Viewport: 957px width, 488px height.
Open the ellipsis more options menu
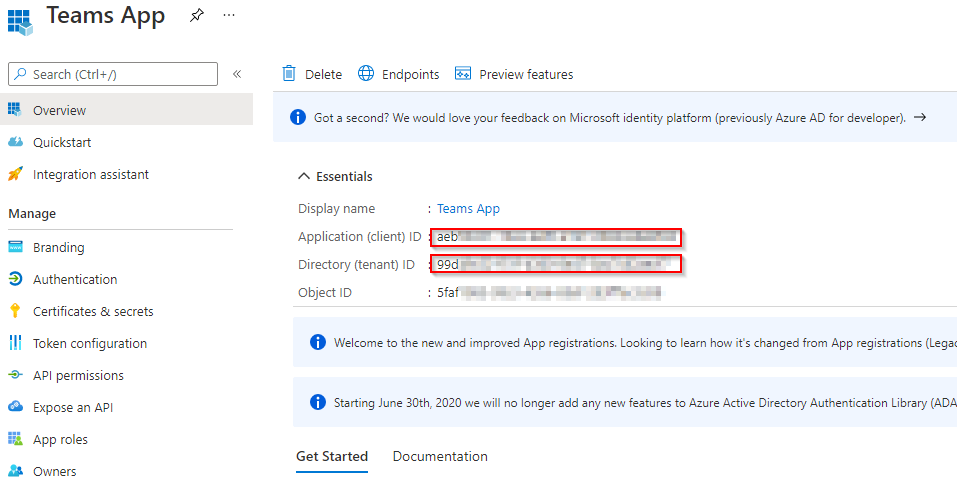tap(229, 15)
